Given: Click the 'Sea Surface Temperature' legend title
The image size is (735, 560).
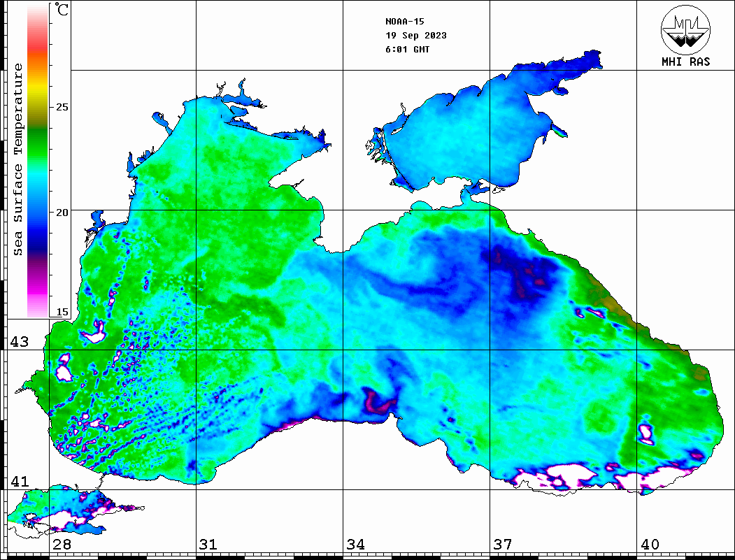Looking at the screenshot, I should click(17, 159).
